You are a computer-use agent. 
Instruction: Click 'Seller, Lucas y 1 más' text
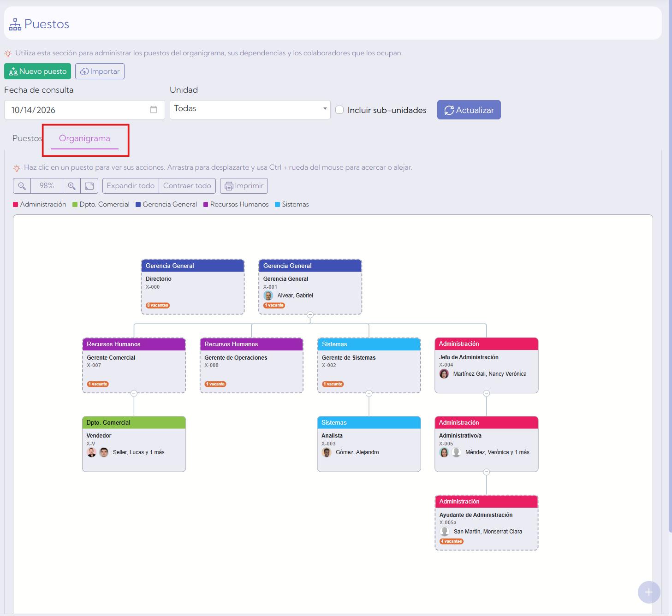pos(139,452)
